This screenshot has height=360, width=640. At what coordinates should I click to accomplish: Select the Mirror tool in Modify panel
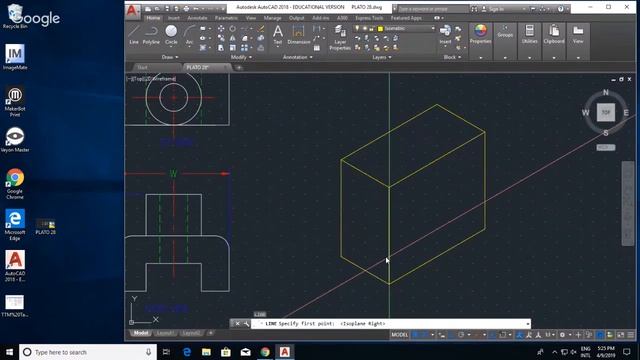pyautogui.click(x=232, y=38)
